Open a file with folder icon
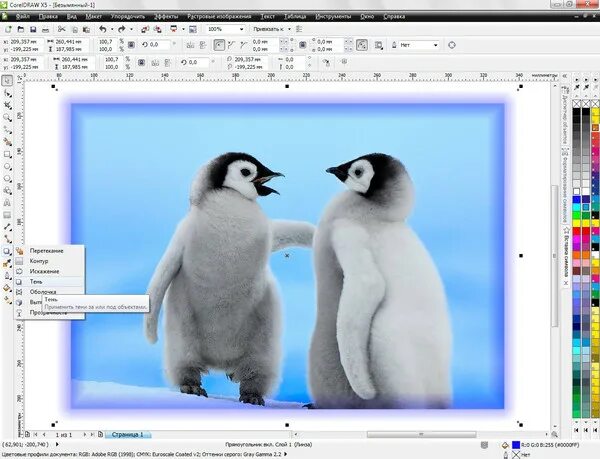Image resolution: width=600 pixels, height=459 pixels. (x=21, y=29)
